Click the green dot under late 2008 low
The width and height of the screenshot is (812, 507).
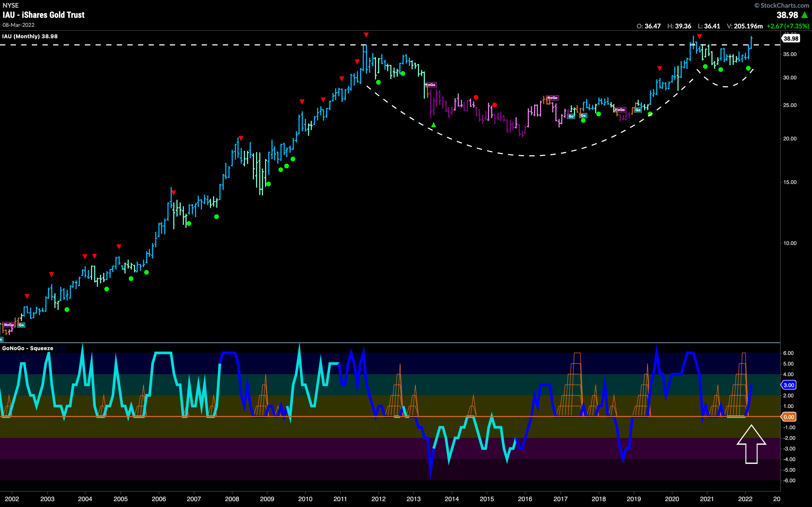pos(268,184)
